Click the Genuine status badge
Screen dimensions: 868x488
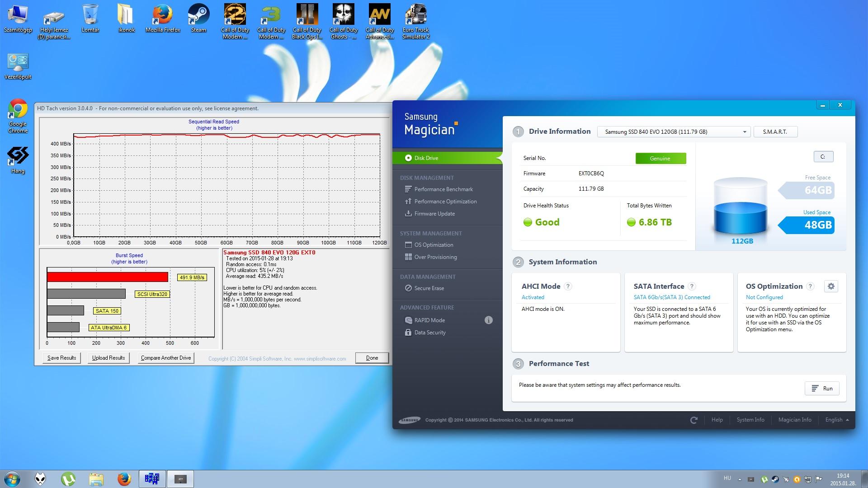660,158
